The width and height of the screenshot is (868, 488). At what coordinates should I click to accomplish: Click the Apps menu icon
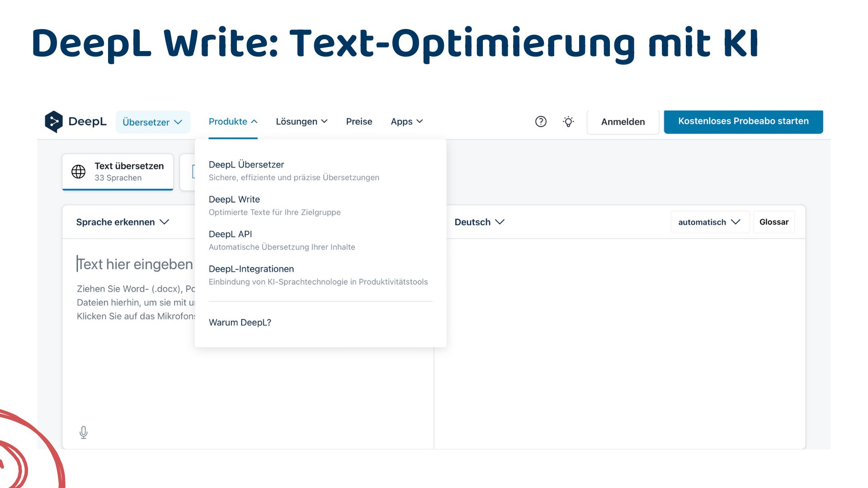coord(406,122)
